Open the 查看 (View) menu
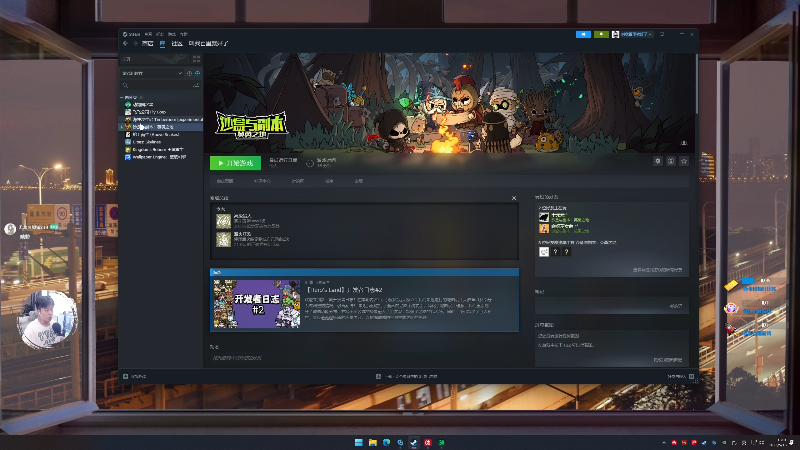This screenshot has height=450, width=800. tap(148, 34)
